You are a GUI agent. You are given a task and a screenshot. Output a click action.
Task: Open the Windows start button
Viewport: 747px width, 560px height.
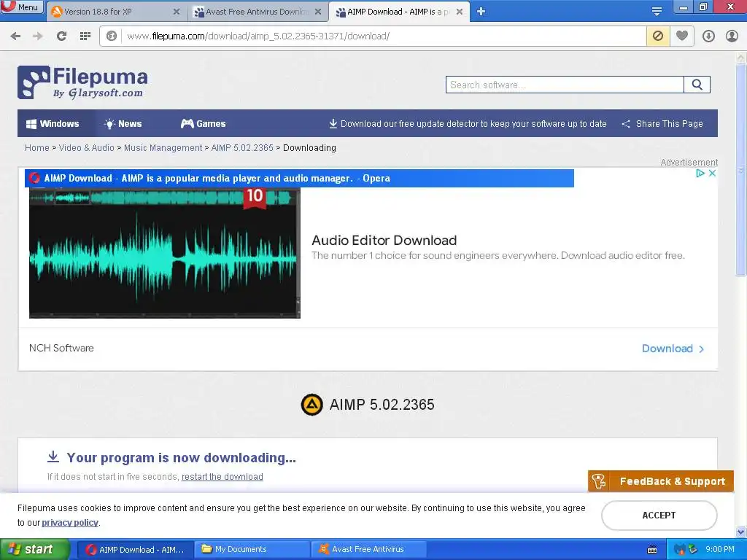[34, 550]
